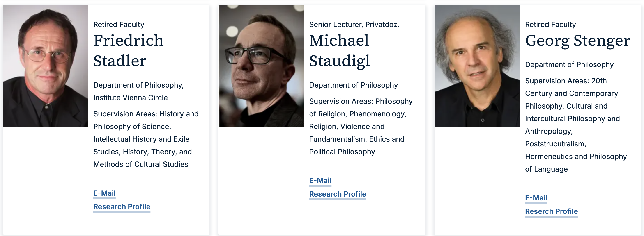This screenshot has height=236, width=644.
Task: Open Georg Stenger's E-Mail link
Action: (536, 198)
